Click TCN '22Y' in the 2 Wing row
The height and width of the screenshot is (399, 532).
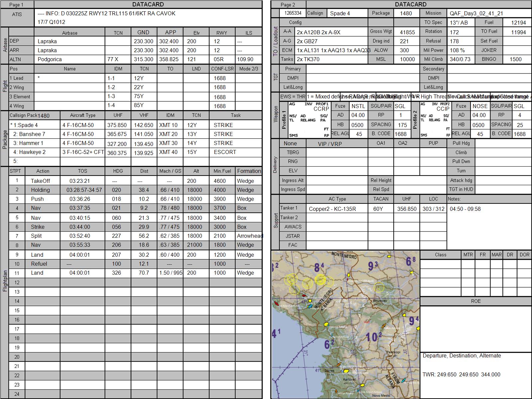[144, 87]
